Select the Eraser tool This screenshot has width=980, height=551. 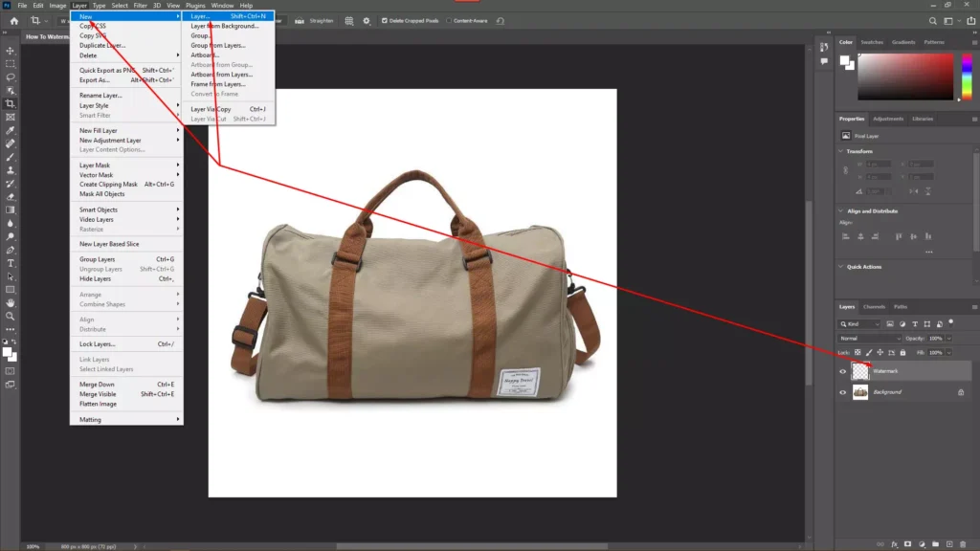coord(10,197)
